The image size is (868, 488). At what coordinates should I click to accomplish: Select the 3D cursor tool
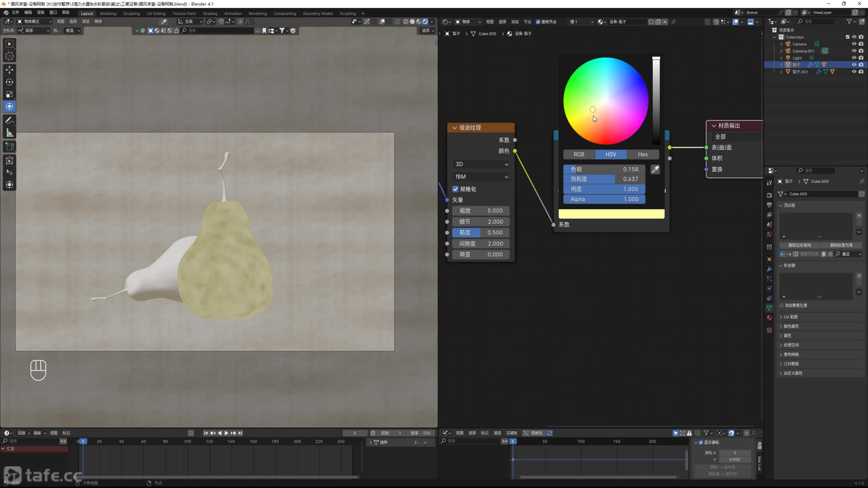point(9,56)
